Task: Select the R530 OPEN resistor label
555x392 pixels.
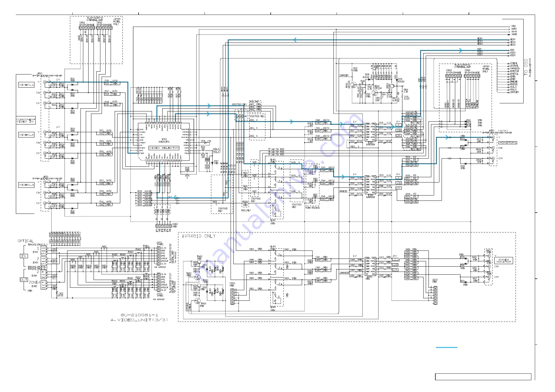Action: click(x=187, y=169)
